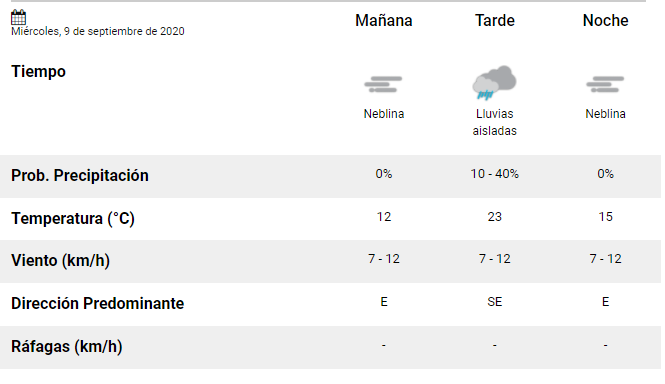Viewport: 665px width, 384px height.
Task: Click the date Miércoles, 9 de septiembre de 2020
Action: tap(98, 31)
